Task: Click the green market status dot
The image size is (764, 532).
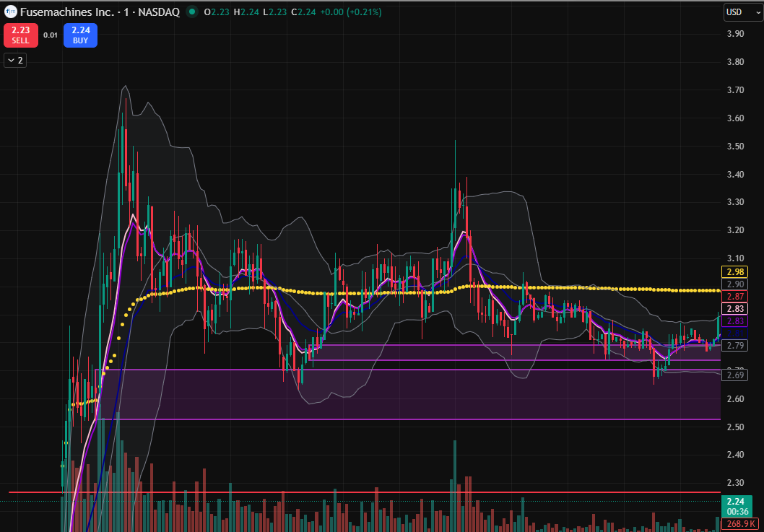Action: tap(191, 12)
